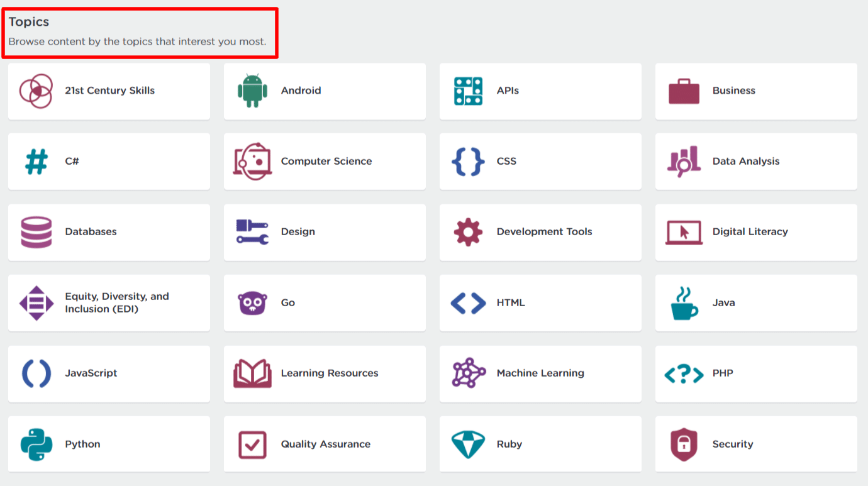The width and height of the screenshot is (868, 486).
Task: Browse the APIs topic label
Action: [x=508, y=91]
